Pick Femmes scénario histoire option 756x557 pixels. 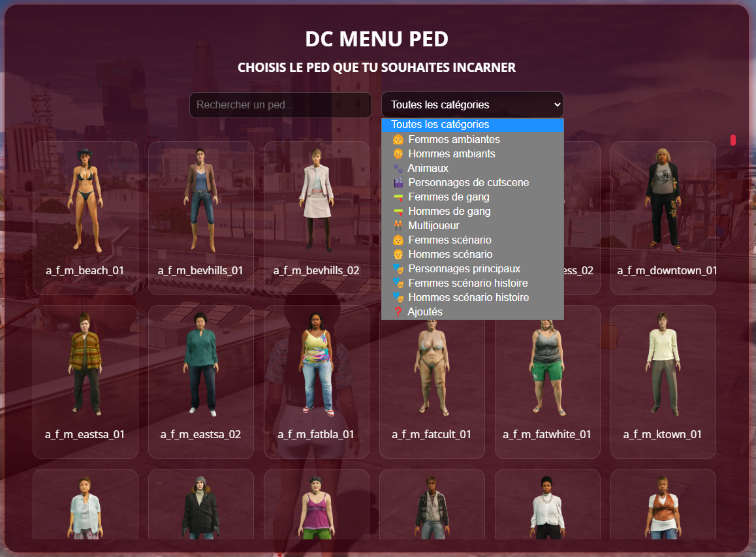473,283
